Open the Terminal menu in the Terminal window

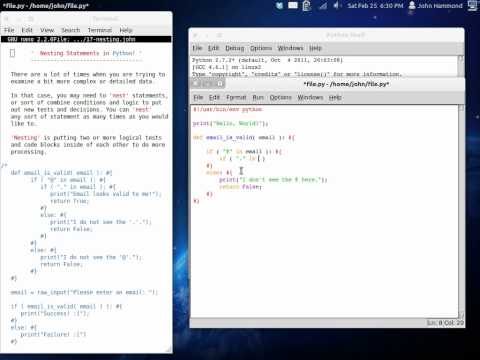click(100, 30)
